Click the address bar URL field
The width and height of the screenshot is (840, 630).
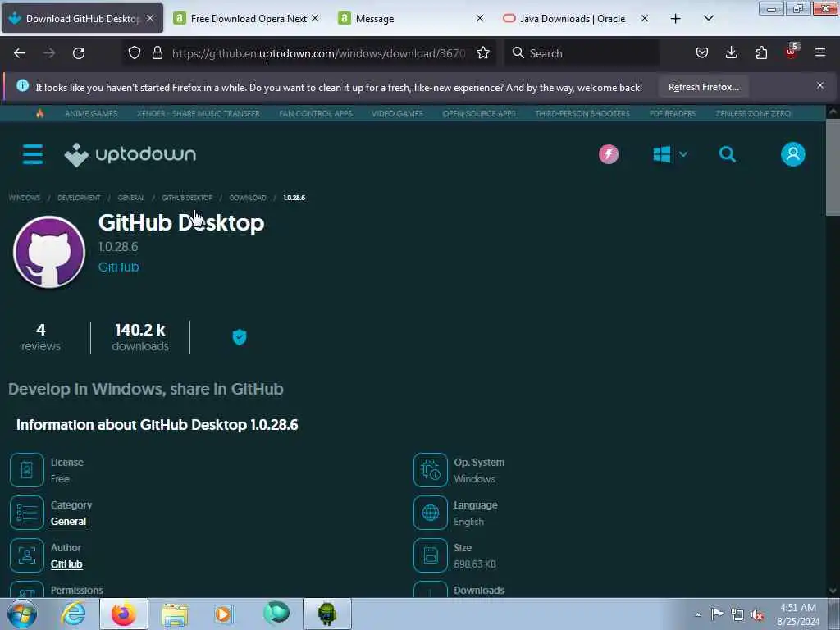pos(319,53)
